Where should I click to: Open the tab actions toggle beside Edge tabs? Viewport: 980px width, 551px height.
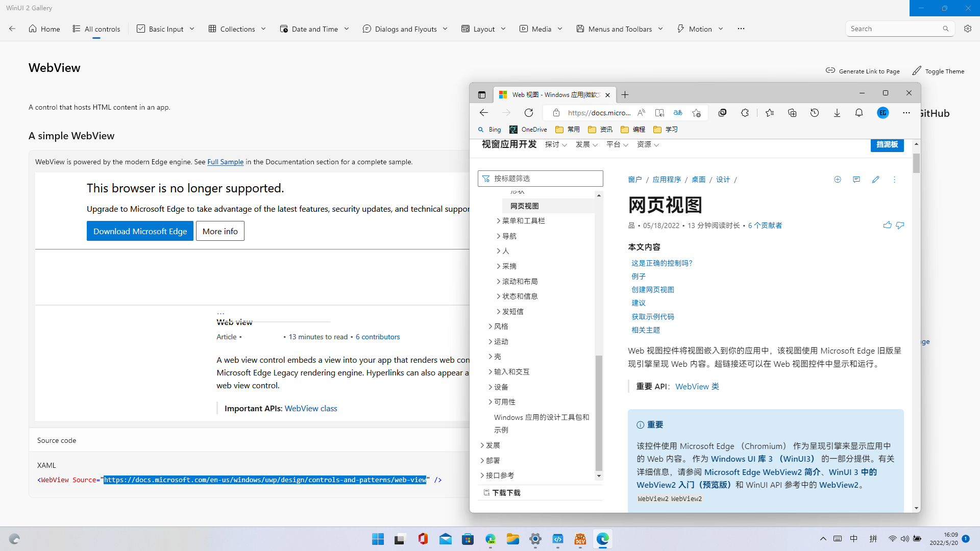[481, 94]
